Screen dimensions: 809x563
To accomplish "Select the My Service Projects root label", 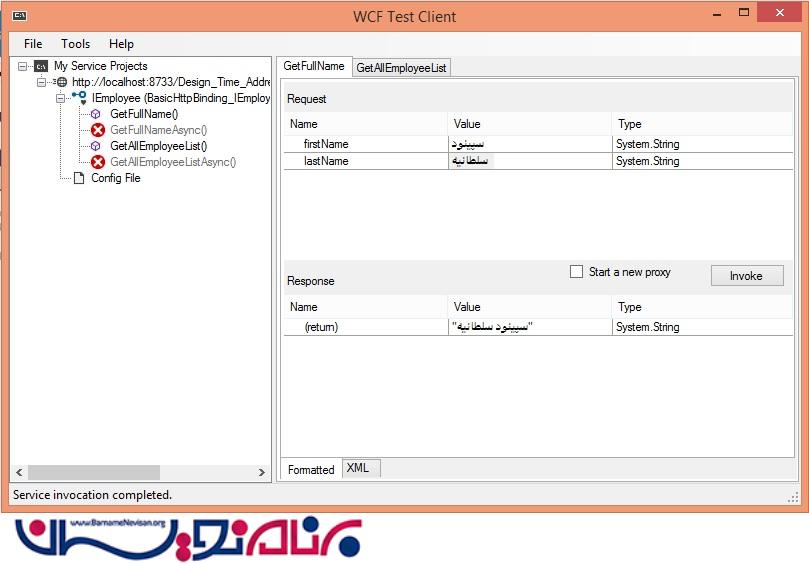I will pos(101,66).
